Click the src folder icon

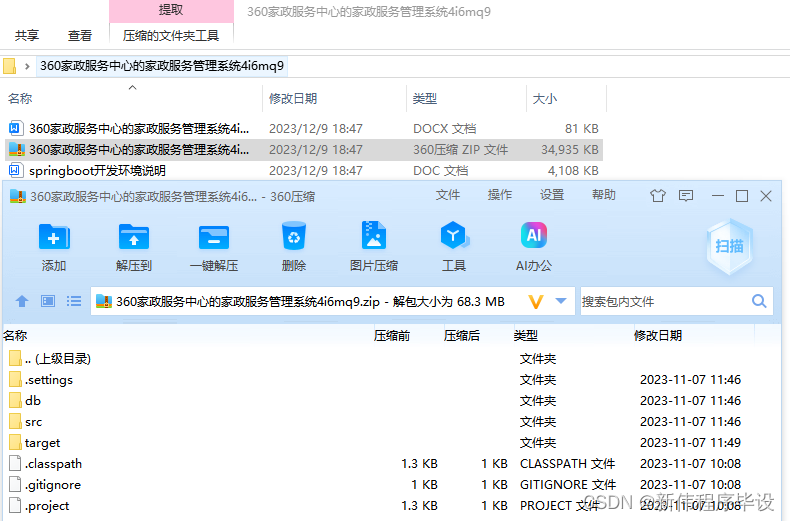(x=16, y=422)
